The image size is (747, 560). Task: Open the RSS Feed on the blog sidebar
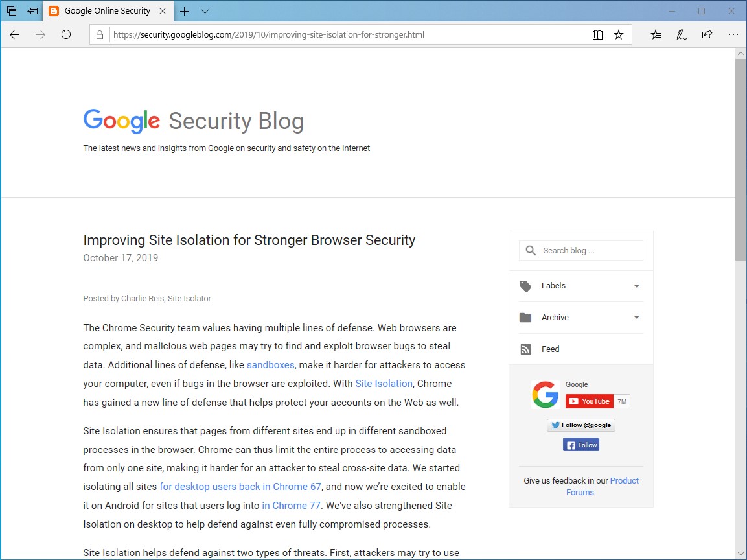coord(549,349)
